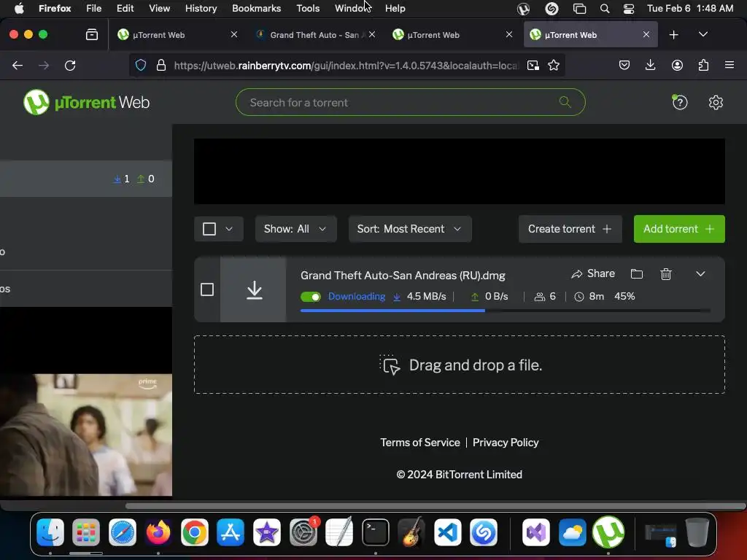Image resolution: width=747 pixels, height=560 pixels.
Task: Check the select-all torrents checkbox
Action: coord(209,229)
